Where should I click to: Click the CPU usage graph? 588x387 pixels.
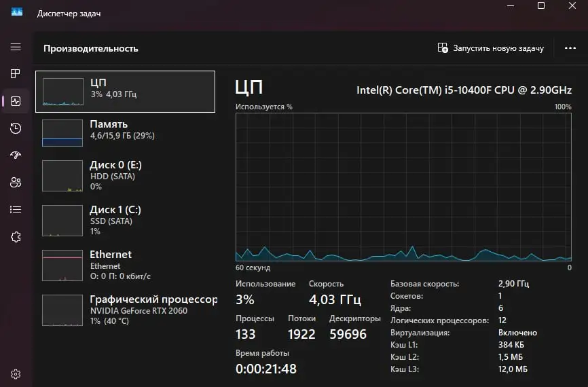click(403, 187)
